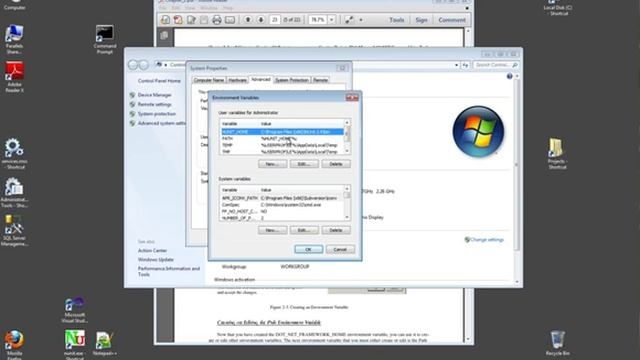Open the Tools pane in Adobe Reader
Image resolution: width=640 pixels, height=360 pixels.
(x=396, y=20)
